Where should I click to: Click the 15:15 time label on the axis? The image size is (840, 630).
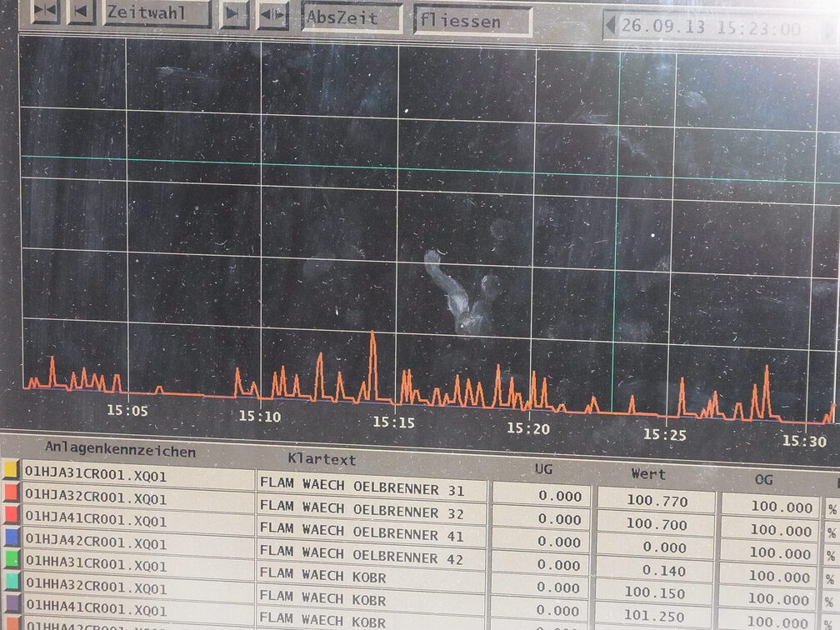[393, 422]
